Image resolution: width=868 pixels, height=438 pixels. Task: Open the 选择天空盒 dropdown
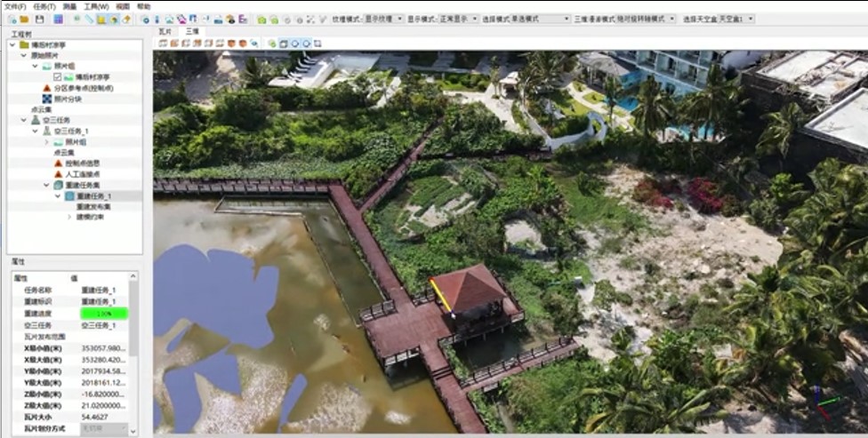point(736,19)
